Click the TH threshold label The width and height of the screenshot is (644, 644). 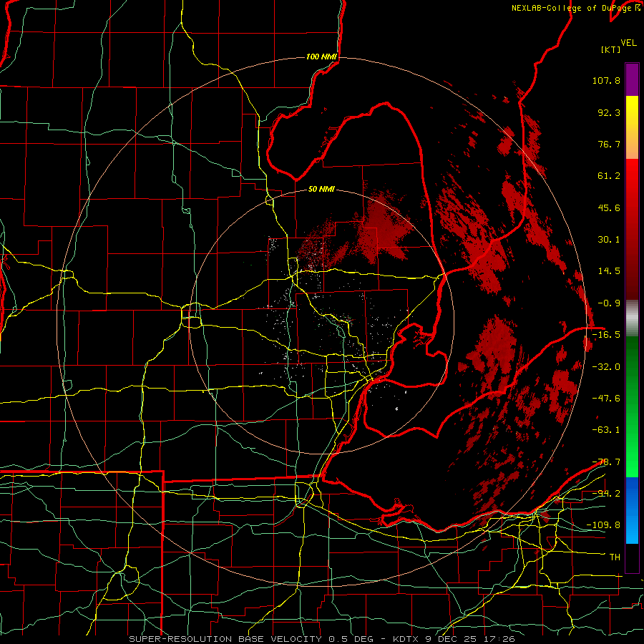(x=615, y=557)
